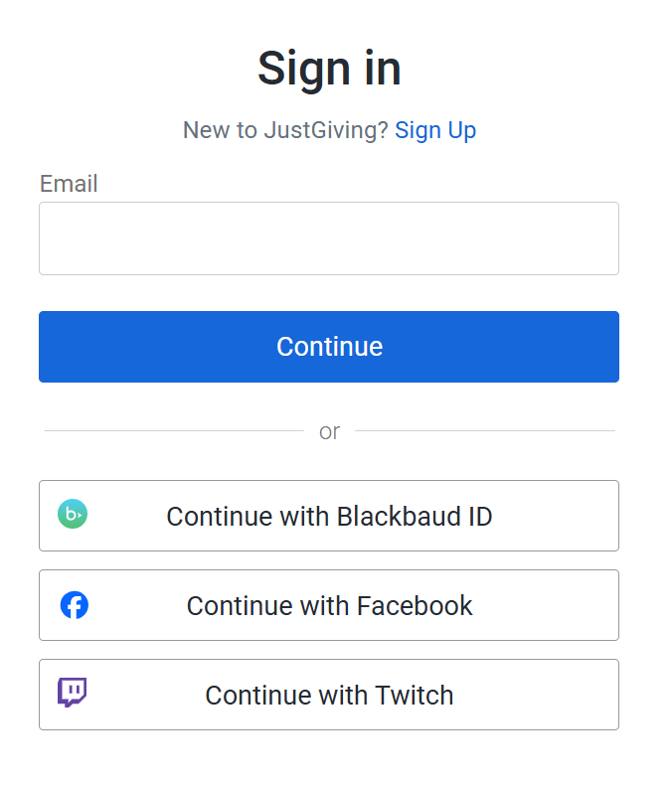Open the Sign Up link
This screenshot has width=672, height=787.
[x=435, y=130]
